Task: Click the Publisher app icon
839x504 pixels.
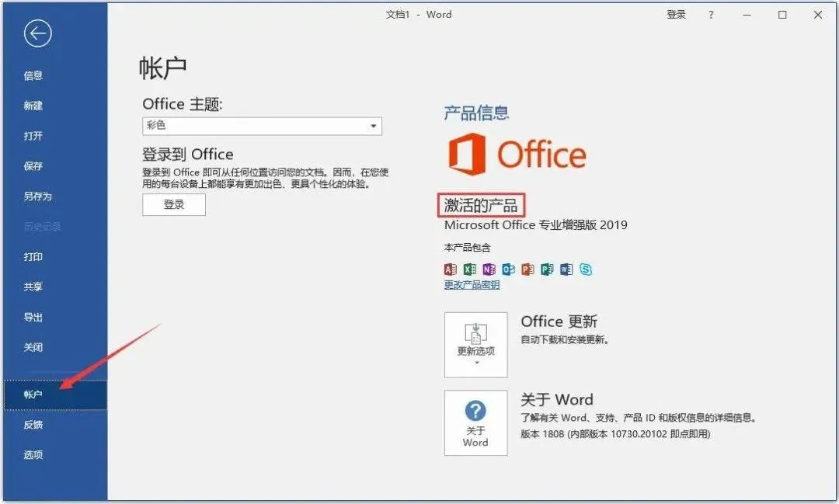Action: pyautogui.click(x=547, y=269)
